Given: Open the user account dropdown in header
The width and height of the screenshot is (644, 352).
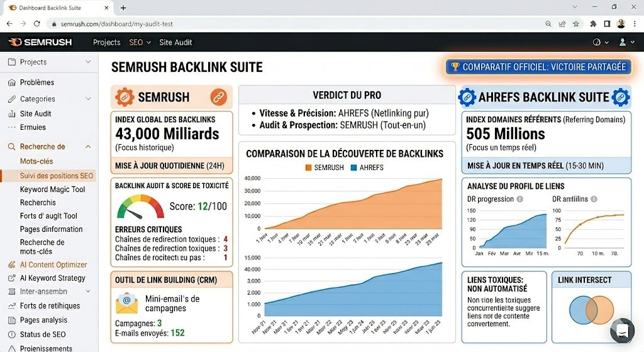Looking at the screenshot, I should pos(627,42).
